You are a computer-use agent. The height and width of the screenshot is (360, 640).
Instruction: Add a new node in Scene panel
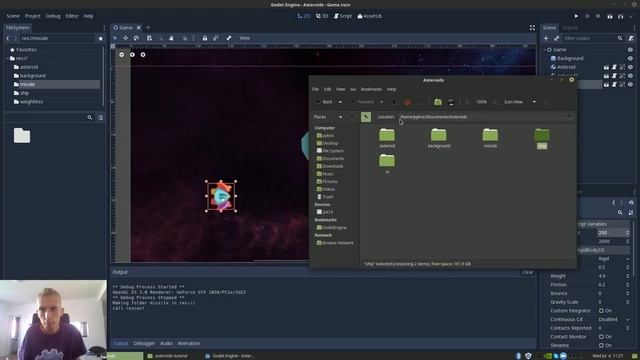[546, 38]
